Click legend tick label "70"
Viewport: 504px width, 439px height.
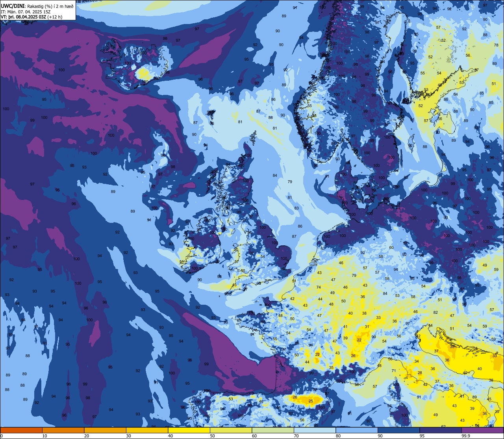pyautogui.click(x=296, y=436)
